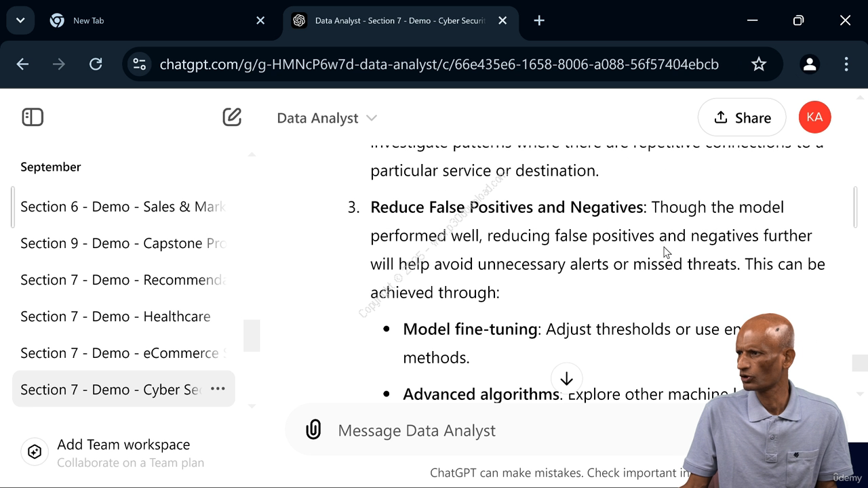Viewport: 868px width, 488px height.
Task: Start a new chat with pencil icon
Action: pos(232,117)
